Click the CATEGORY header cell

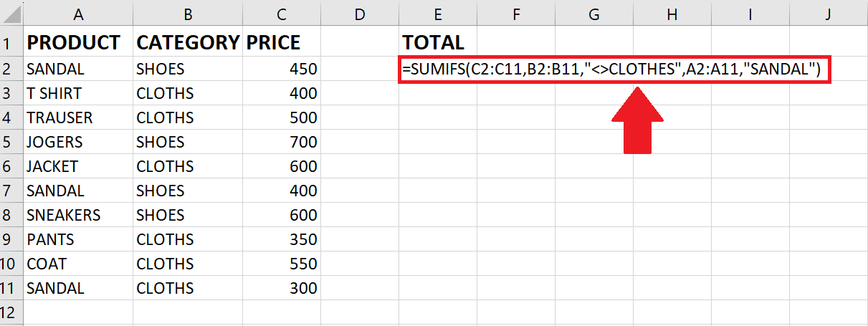coord(188,42)
